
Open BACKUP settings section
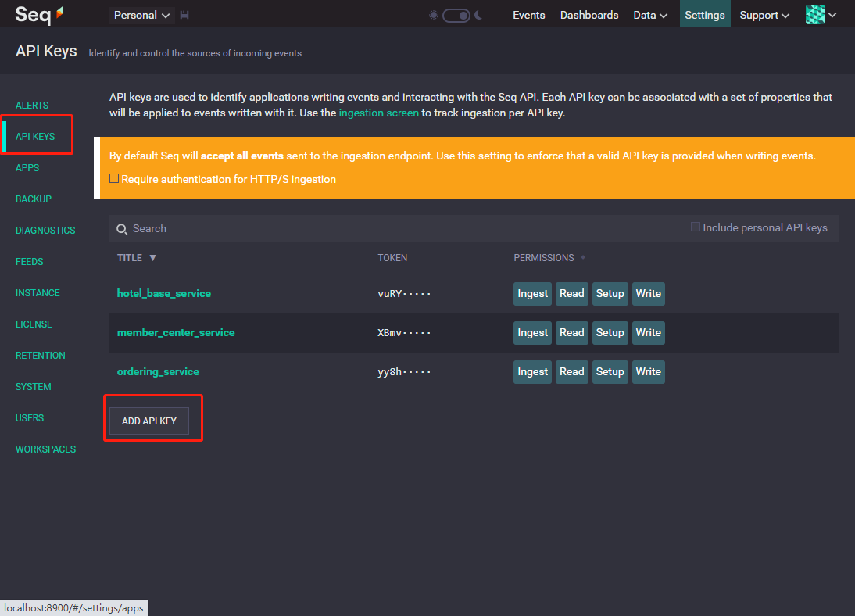pyautogui.click(x=34, y=199)
